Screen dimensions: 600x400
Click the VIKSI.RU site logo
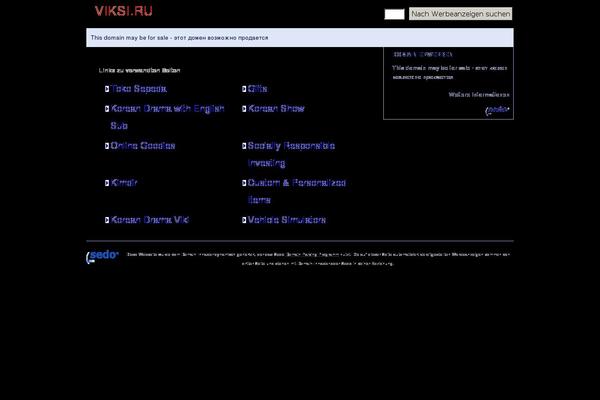pyautogui.click(x=124, y=11)
